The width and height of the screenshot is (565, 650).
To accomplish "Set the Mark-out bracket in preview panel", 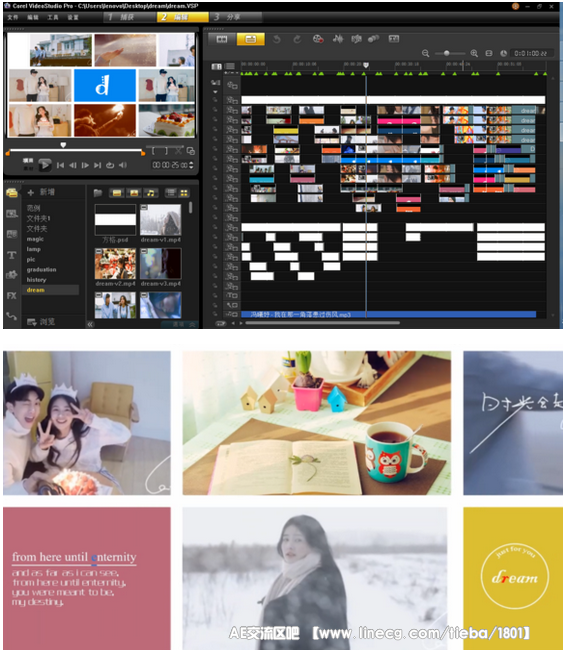I will tap(166, 151).
